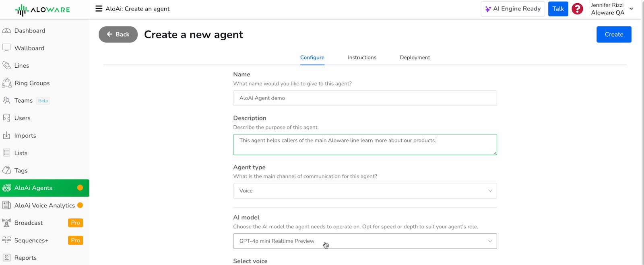644x265 pixels.
Task: Click the Pro badge next to Broadcast
Action: coord(75,223)
